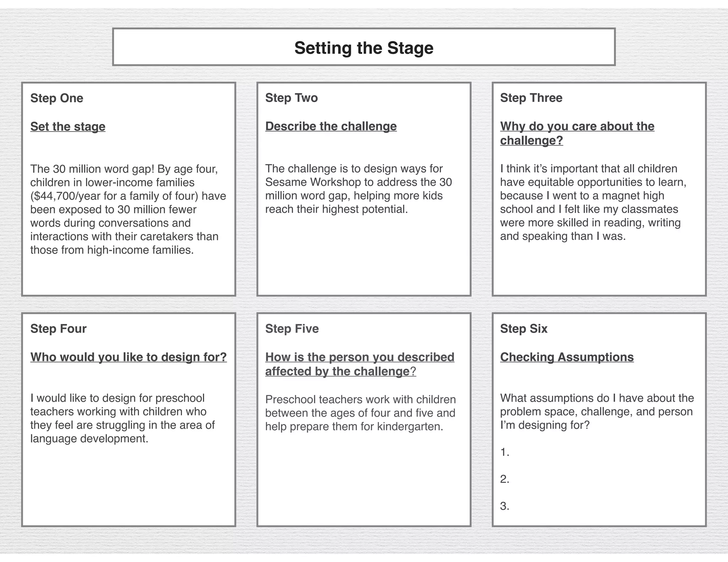Click the Sesame Workshop challenge paragraph

pos(358,189)
